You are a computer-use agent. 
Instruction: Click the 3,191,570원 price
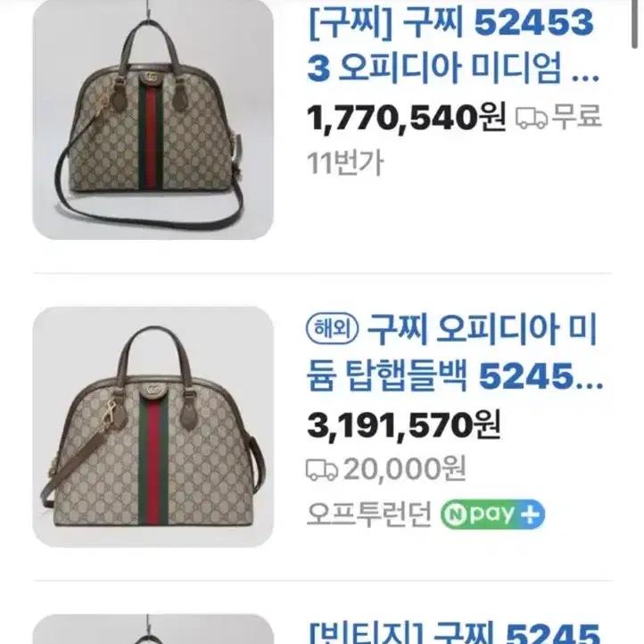(404, 425)
